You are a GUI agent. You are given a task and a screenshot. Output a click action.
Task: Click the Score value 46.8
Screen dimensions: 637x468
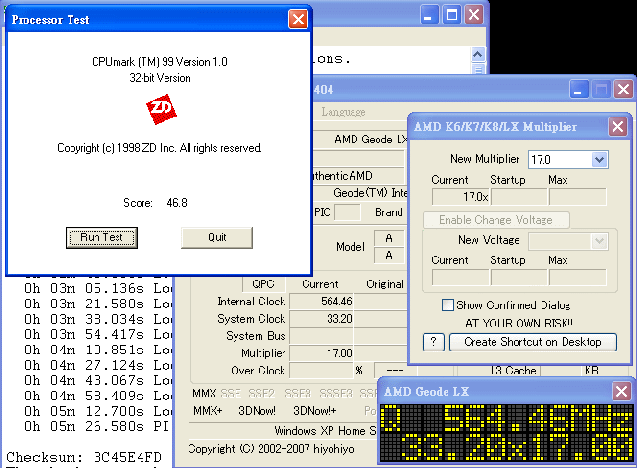pyautogui.click(x=177, y=203)
